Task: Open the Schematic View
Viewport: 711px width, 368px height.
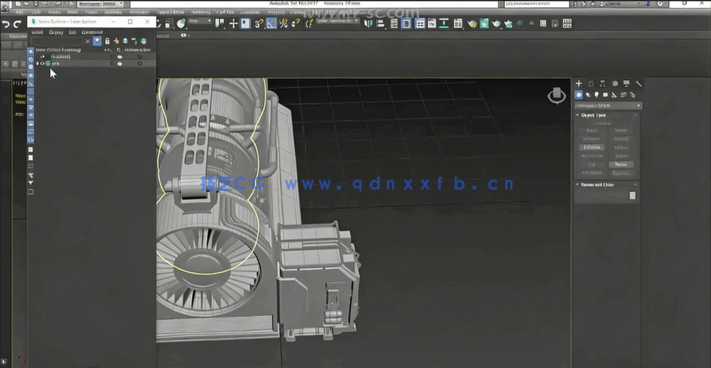Action: pyautogui.click(x=443, y=24)
